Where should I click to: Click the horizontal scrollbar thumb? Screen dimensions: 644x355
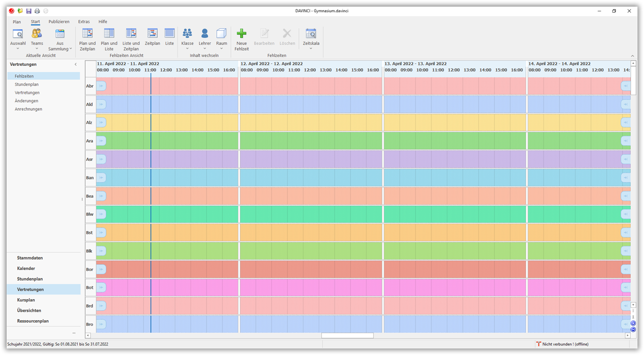pyautogui.click(x=347, y=336)
